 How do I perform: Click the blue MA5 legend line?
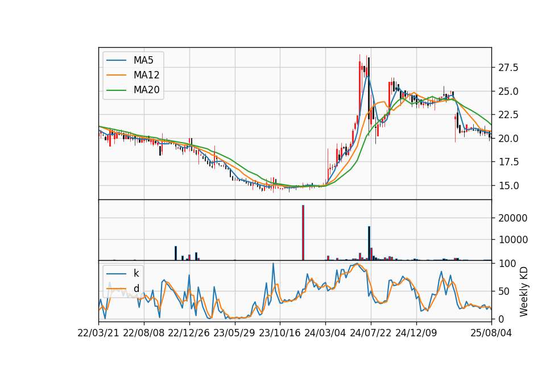(x=116, y=61)
